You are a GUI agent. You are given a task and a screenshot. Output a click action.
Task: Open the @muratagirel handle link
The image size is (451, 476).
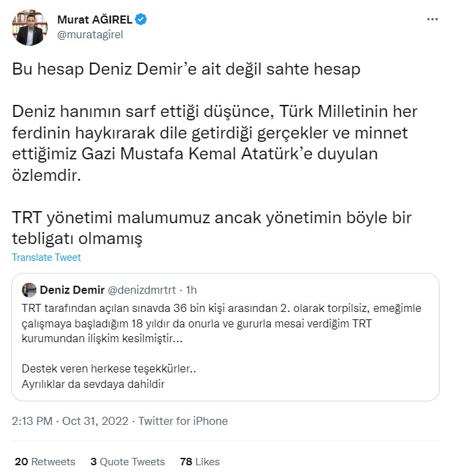click(90, 34)
